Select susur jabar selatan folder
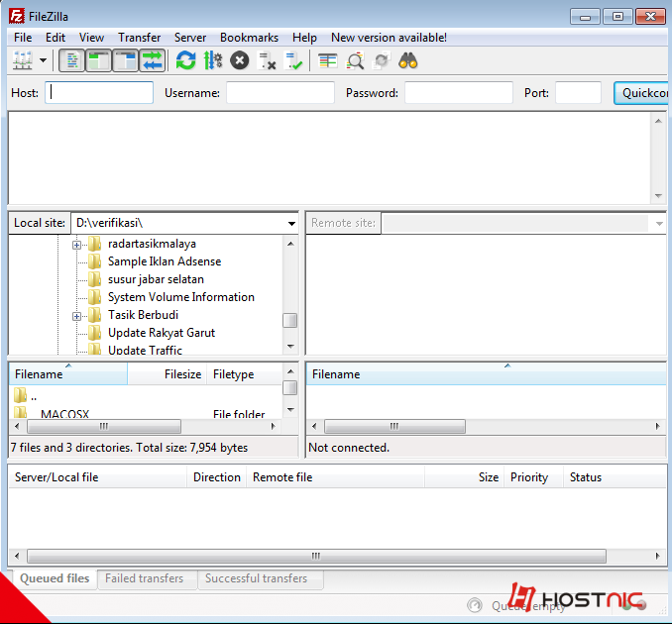The height and width of the screenshot is (624, 672). point(156,279)
